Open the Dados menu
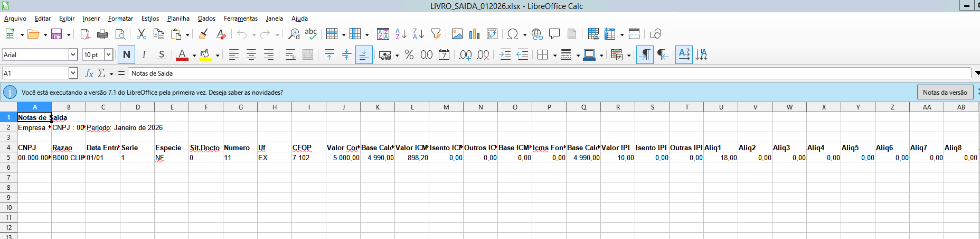Image resolution: width=980 pixels, height=239 pixels. click(206, 19)
